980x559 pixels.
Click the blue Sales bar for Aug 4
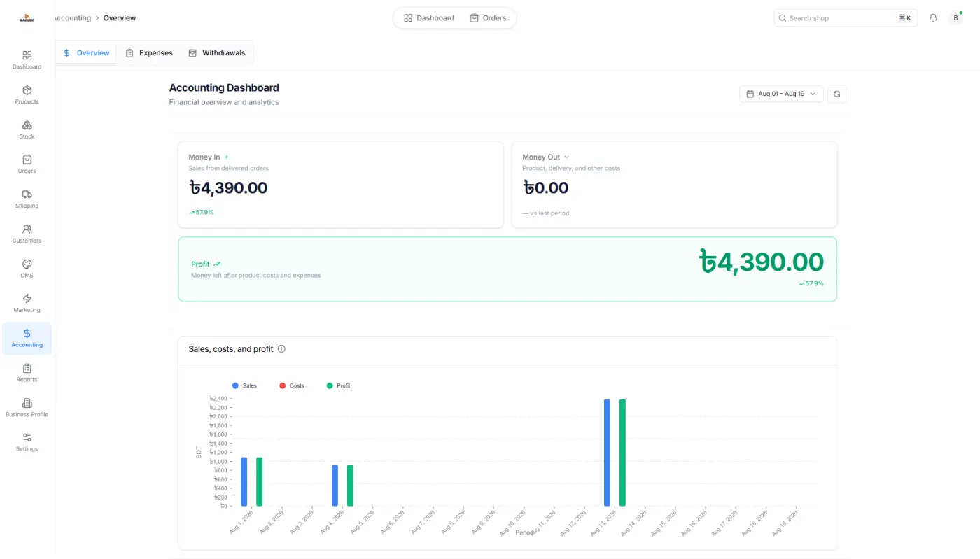coord(335,486)
